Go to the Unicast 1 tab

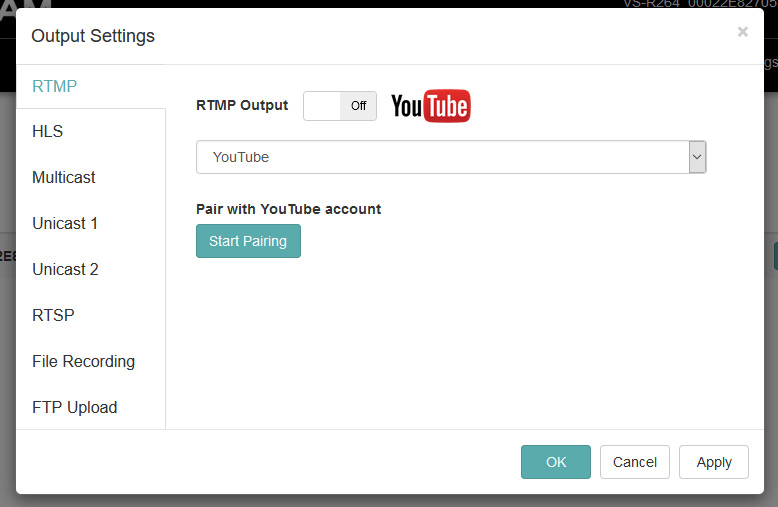(x=65, y=224)
